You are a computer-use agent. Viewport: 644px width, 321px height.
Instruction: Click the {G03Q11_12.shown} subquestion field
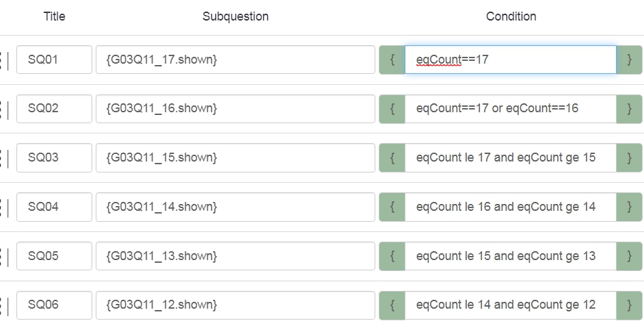click(235, 305)
